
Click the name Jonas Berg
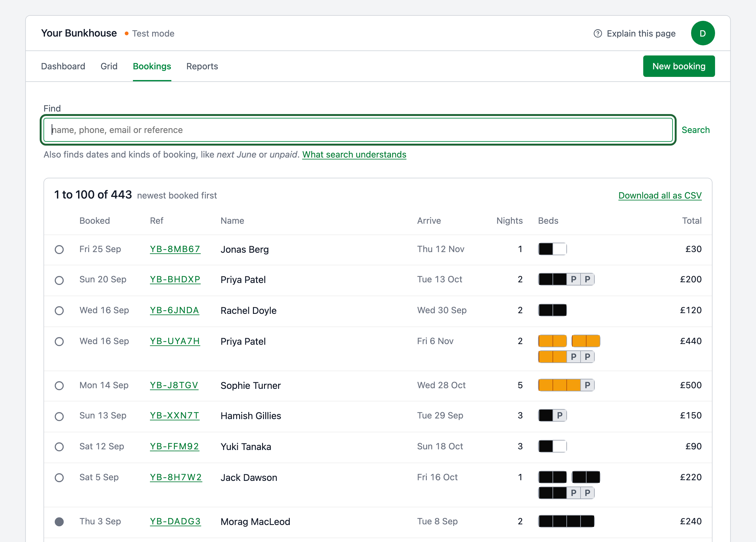(x=244, y=250)
